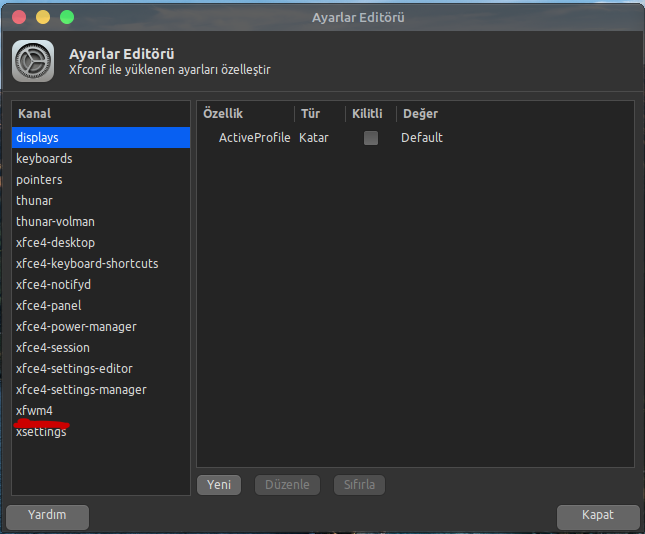The width and height of the screenshot is (645, 534).
Task: Click the Default value cell
Action: 422,137
